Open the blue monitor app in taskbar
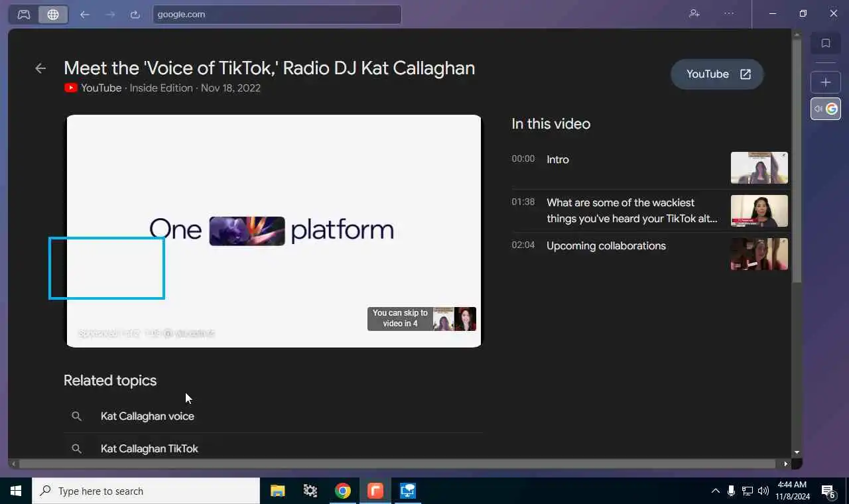This screenshot has width=849, height=504. pos(408,491)
